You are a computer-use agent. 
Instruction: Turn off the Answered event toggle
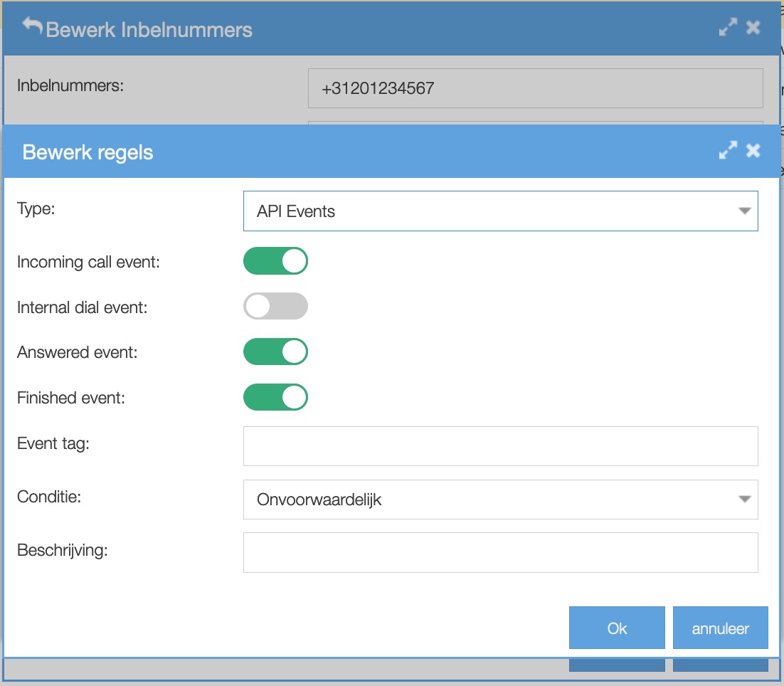tap(275, 352)
